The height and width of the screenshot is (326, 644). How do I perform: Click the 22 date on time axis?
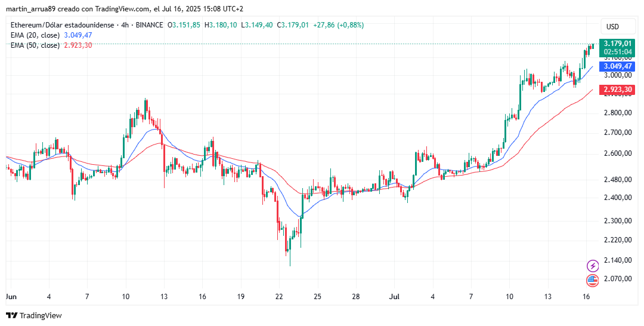pyautogui.click(x=279, y=296)
